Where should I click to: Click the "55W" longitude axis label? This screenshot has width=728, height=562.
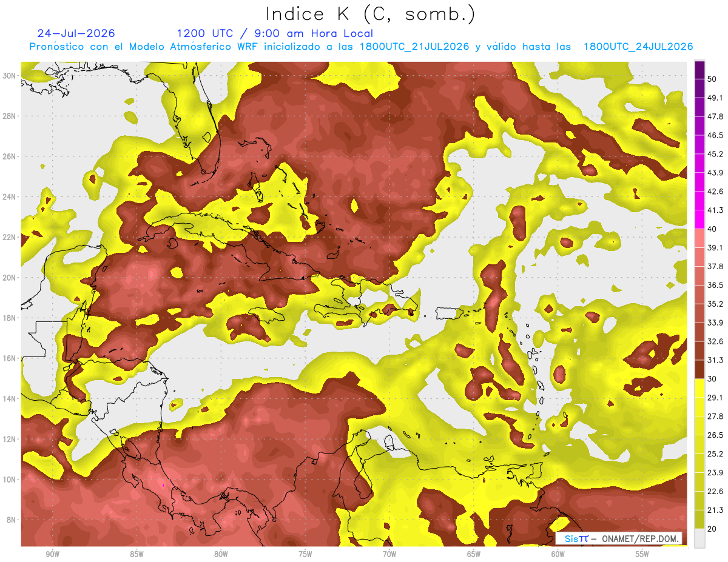[642, 554]
